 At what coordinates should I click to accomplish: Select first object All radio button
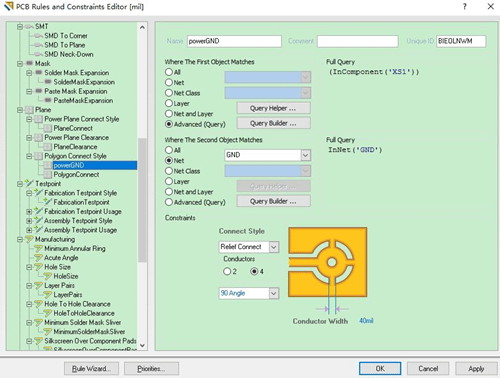click(x=169, y=72)
